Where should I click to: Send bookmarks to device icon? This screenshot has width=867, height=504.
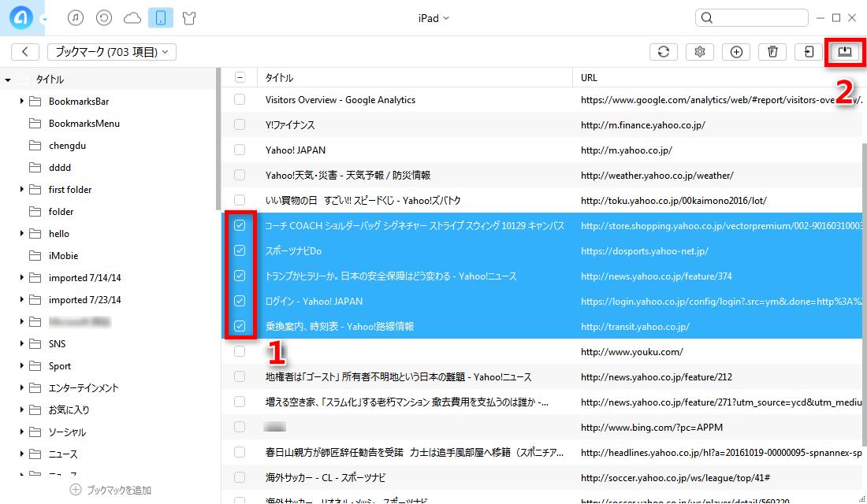[809, 52]
